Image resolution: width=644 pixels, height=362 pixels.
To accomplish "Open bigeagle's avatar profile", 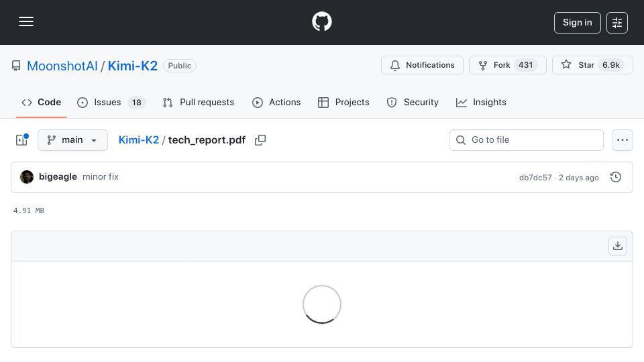I will [x=27, y=177].
